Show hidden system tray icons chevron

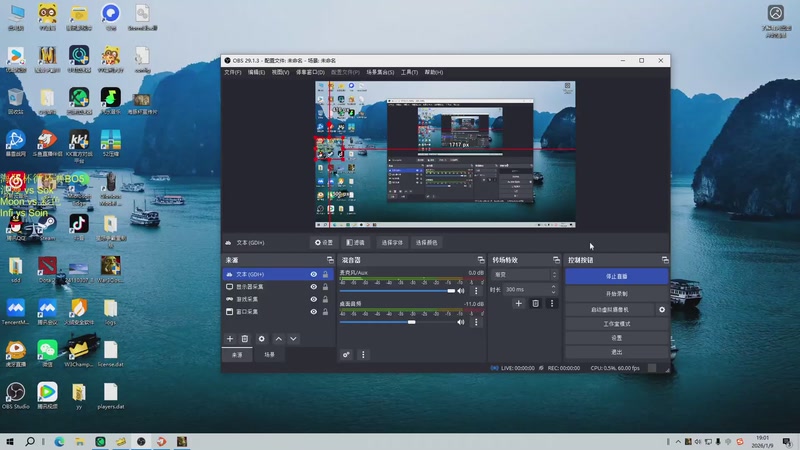pos(678,442)
